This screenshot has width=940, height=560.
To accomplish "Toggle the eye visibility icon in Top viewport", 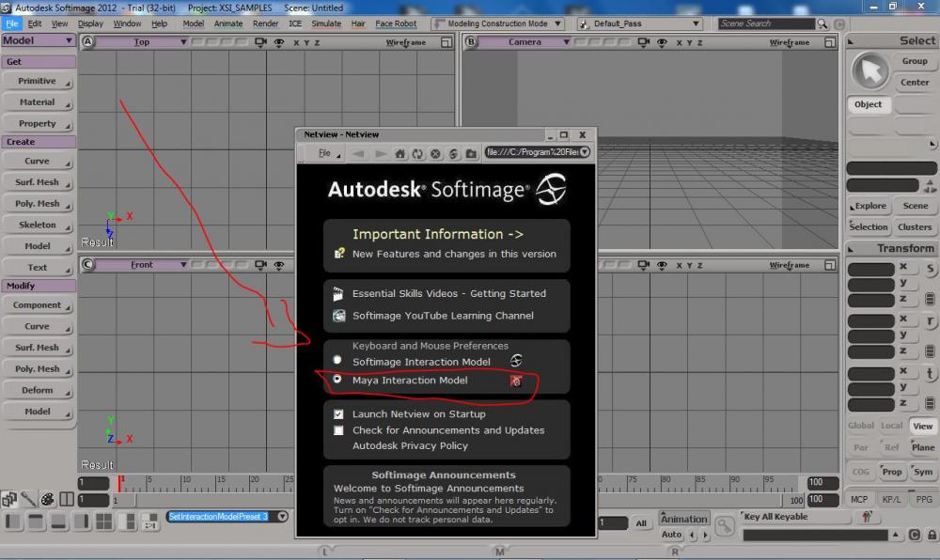I will [x=279, y=42].
